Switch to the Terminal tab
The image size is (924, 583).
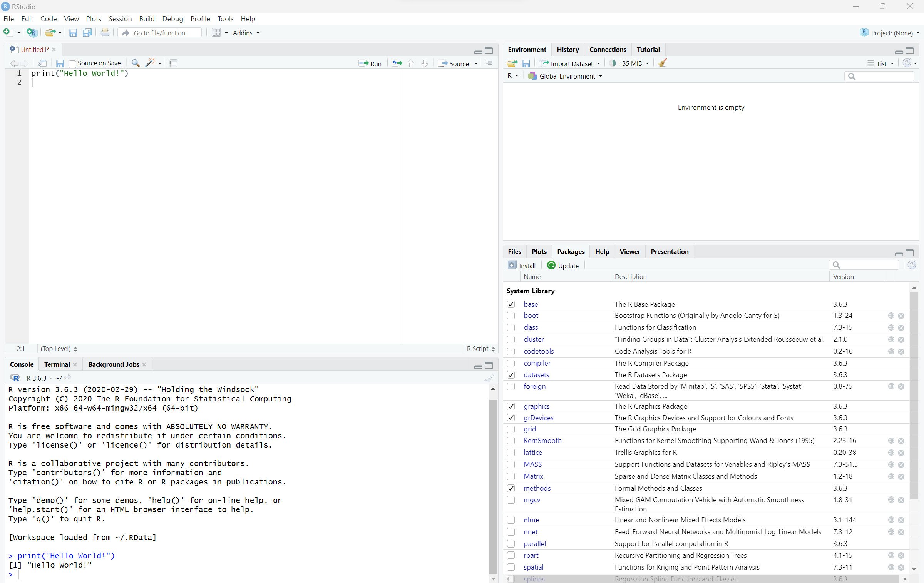(x=57, y=364)
